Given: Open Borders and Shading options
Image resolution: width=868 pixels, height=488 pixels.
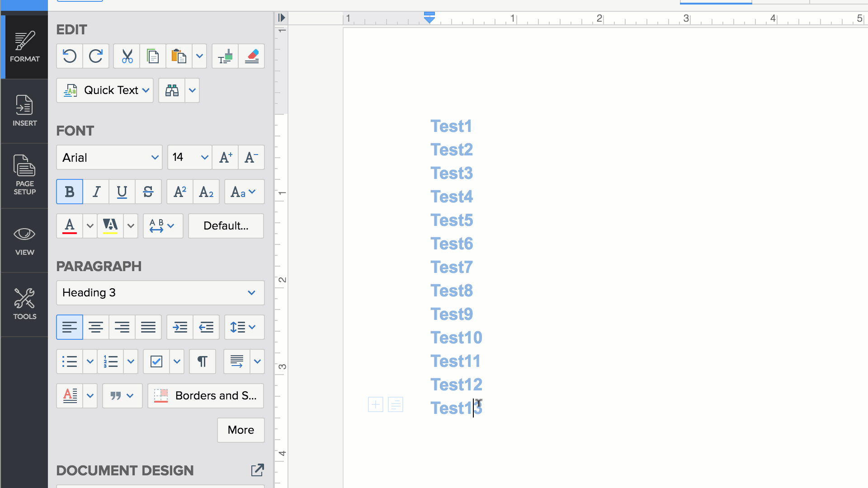Looking at the screenshot, I should click(206, 396).
